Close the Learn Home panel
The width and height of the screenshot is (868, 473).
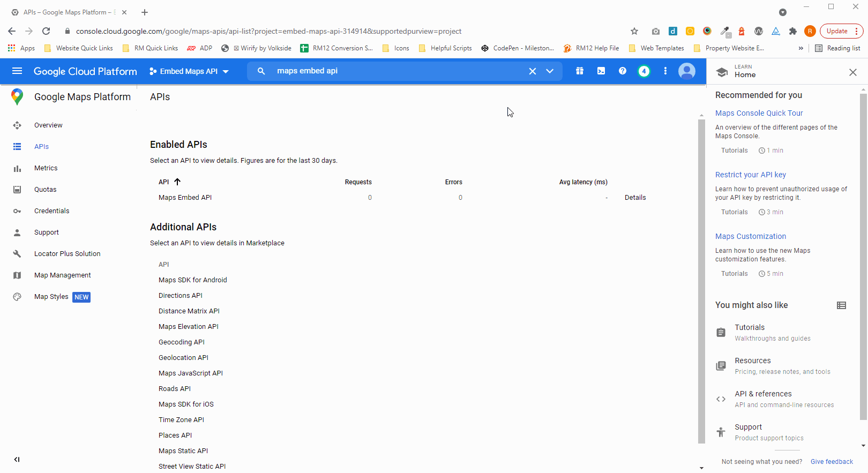(x=853, y=72)
